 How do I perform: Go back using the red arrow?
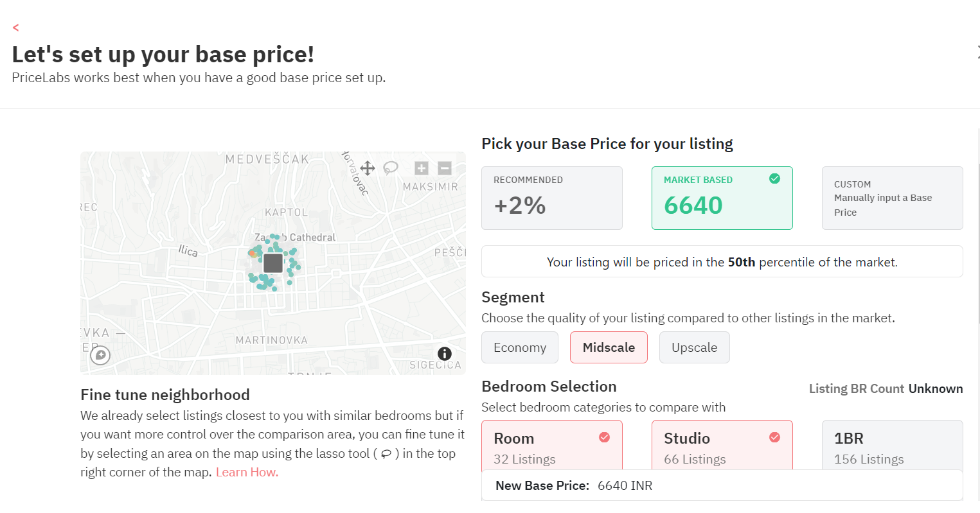pyautogui.click(x=16, y=28)
